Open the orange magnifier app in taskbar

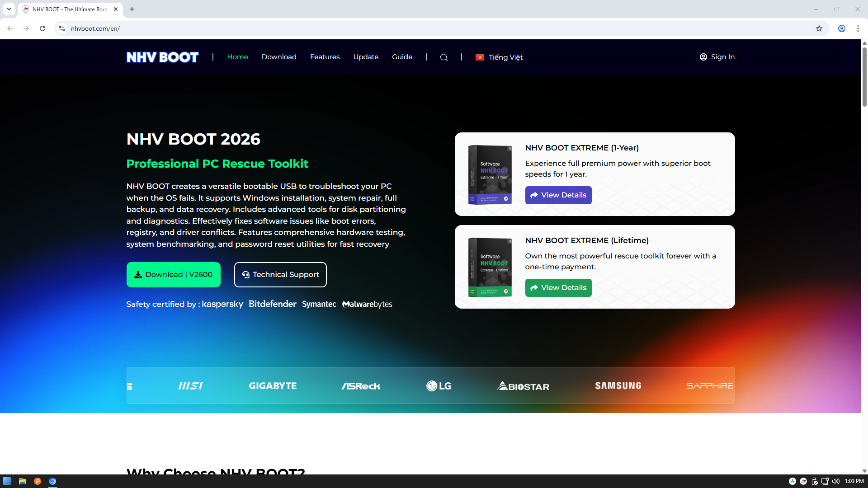click(38, 481)
